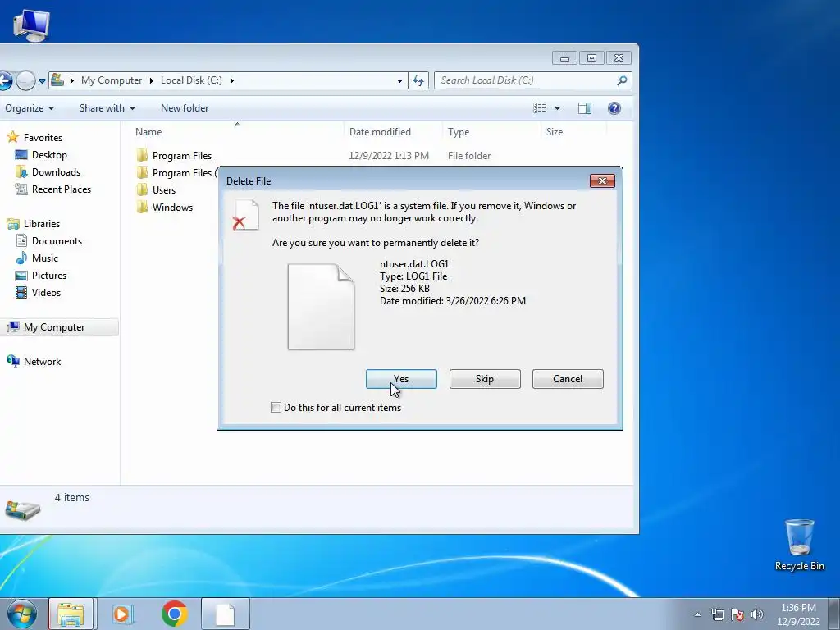The image size is (840, 630).
Task: Select the Users folder
Action: (164, 190)
